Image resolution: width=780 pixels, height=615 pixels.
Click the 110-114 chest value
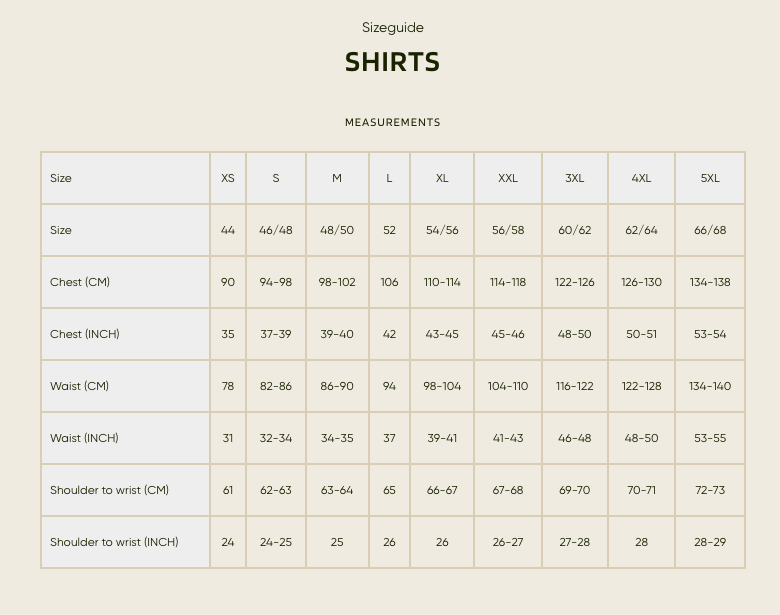click(x=442, y=283)
